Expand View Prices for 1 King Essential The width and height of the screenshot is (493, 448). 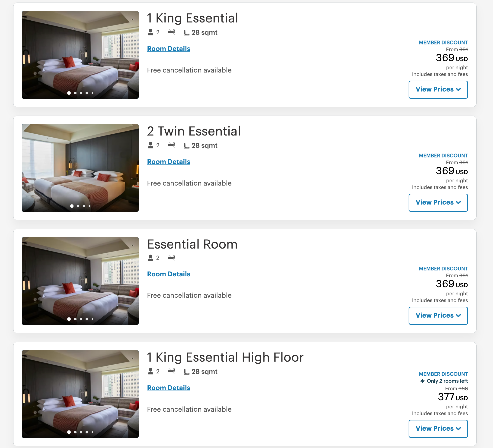coord(438,89)
